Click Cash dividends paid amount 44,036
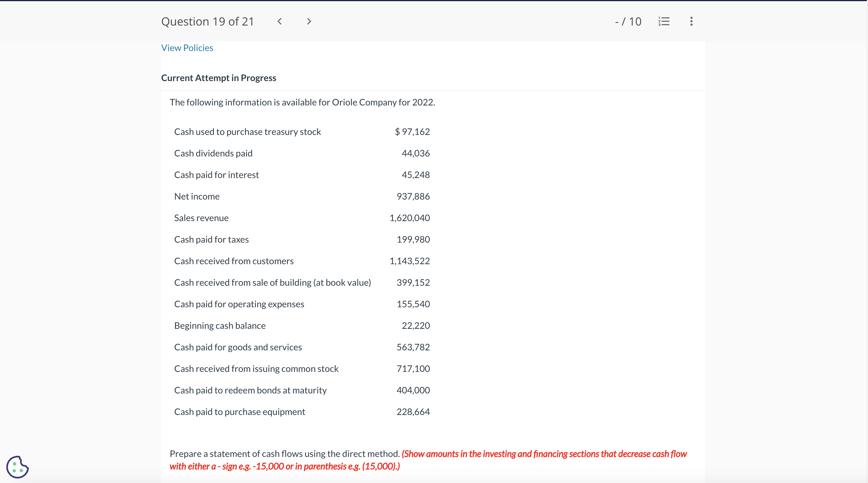 [x=416, y=153]
